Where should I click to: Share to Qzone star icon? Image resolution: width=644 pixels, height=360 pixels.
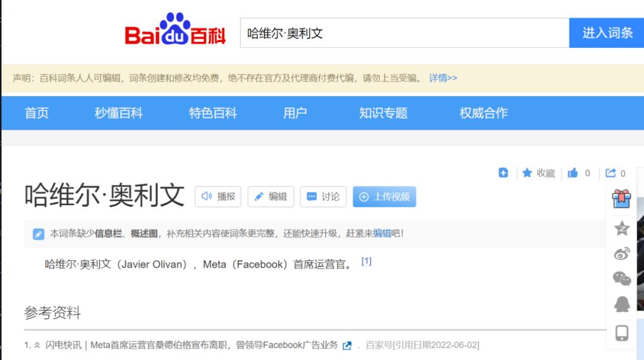[x=622, y=228]
